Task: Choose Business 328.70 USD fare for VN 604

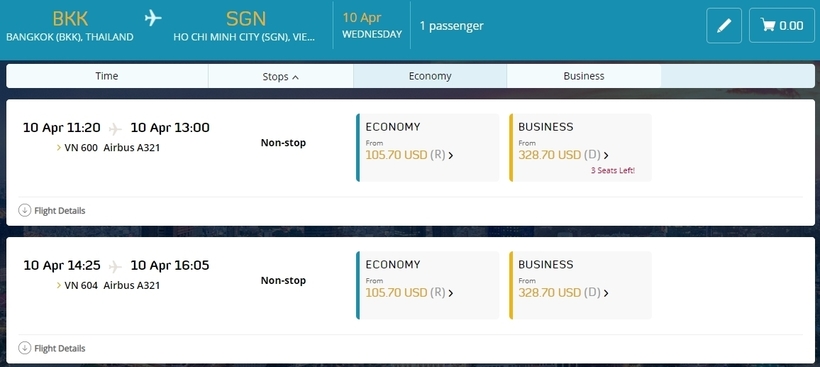Action: click(580, 285)
